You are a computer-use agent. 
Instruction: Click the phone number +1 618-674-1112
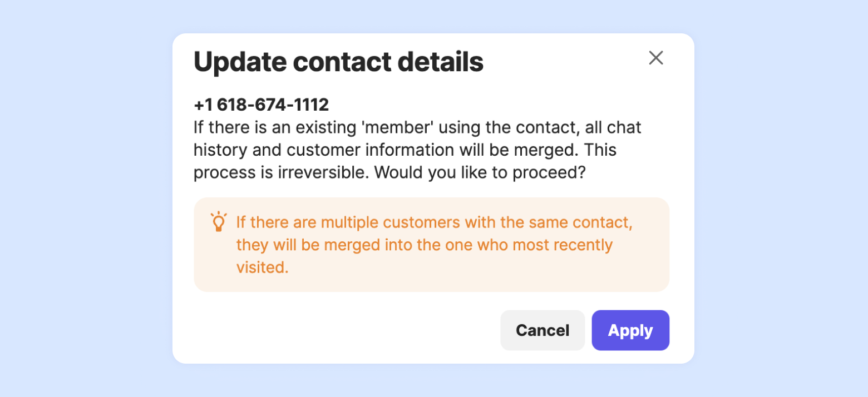261,105
